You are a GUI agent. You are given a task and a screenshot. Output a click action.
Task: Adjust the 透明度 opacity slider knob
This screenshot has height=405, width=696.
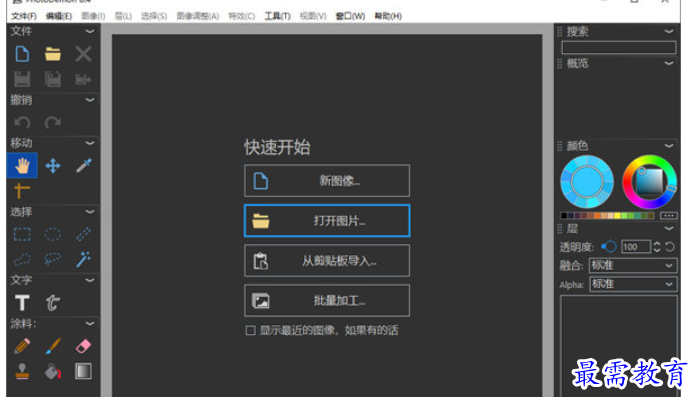tap(610, 246)
